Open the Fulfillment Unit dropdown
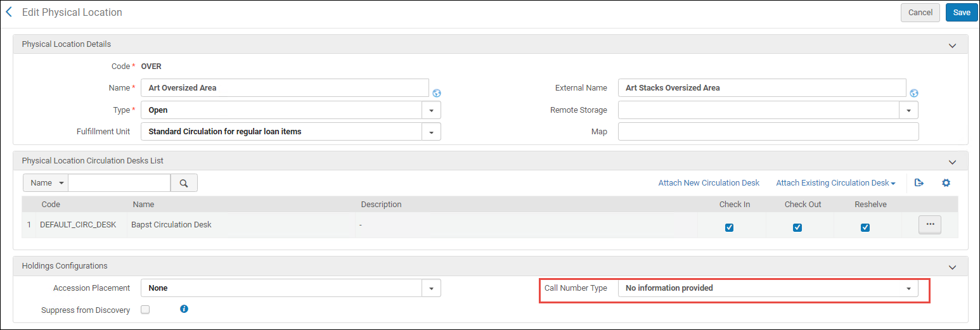 (291, 132)
